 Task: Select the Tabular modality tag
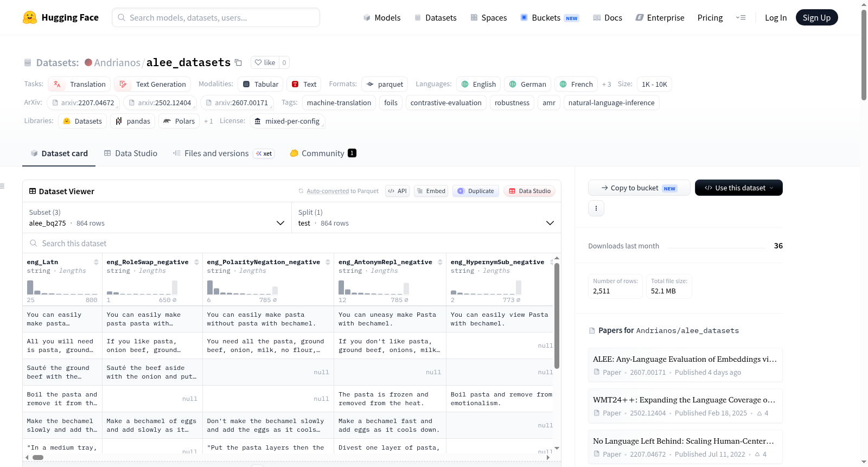pyautogui.click(x=260, y=84)
